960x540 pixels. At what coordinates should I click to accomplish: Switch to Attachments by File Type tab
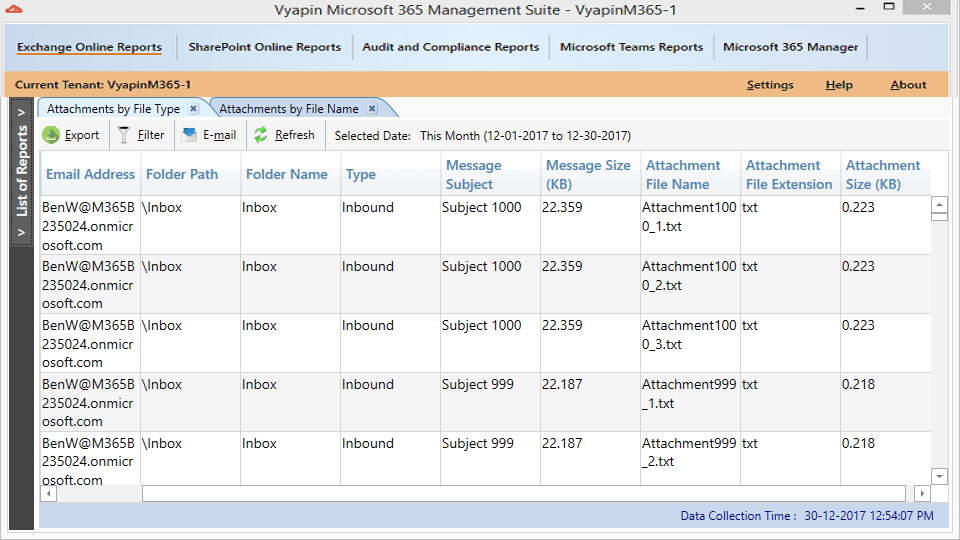pyautogui.click(x=113, y=109)
